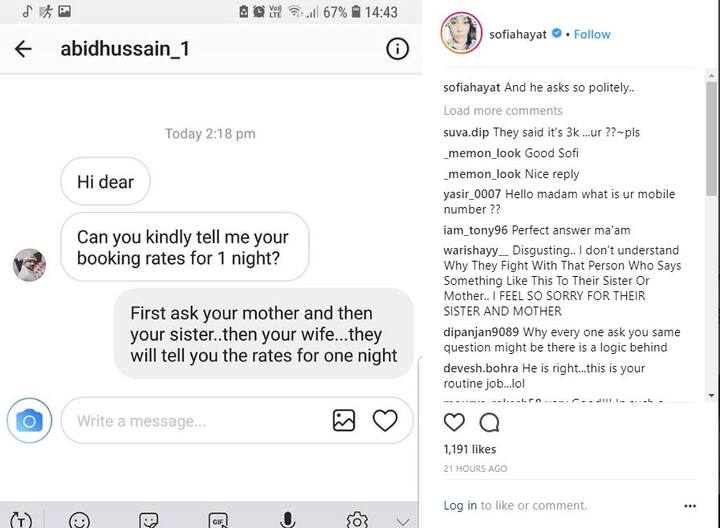Screen dimensions: 720x528
Task: Open the keyboard GIF picker
Action: point(218,520)
